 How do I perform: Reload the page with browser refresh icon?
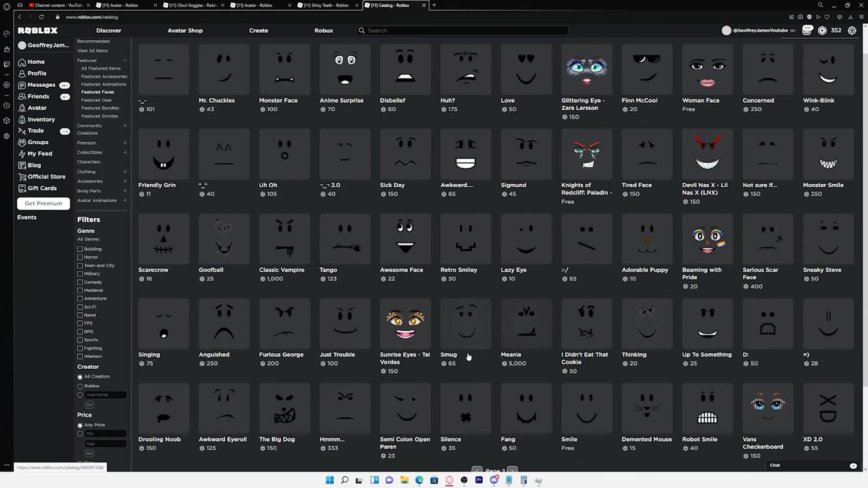point(41,17)
